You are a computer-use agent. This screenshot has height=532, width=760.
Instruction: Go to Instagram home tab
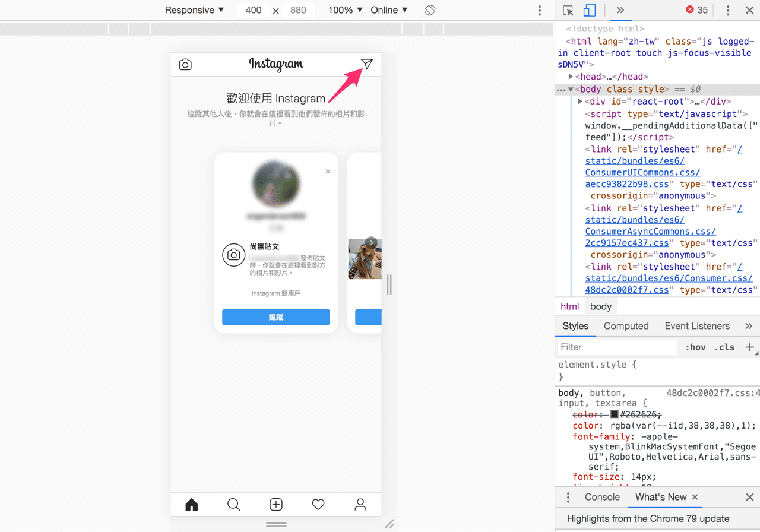192,505
